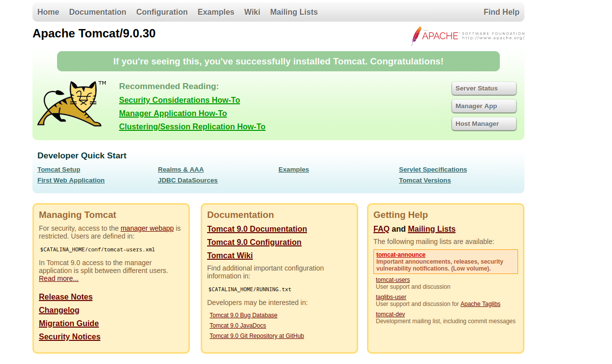Follow the Tomcat Setup quick start link

point(59,170)
